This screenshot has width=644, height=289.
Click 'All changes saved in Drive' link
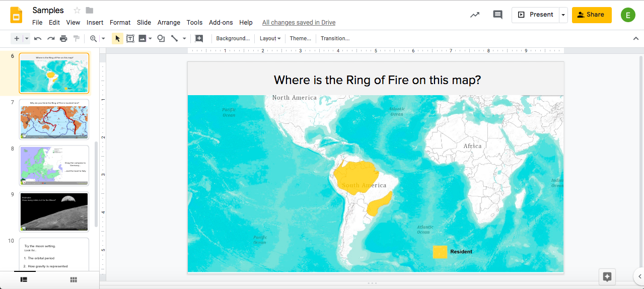tap(299, 23)
